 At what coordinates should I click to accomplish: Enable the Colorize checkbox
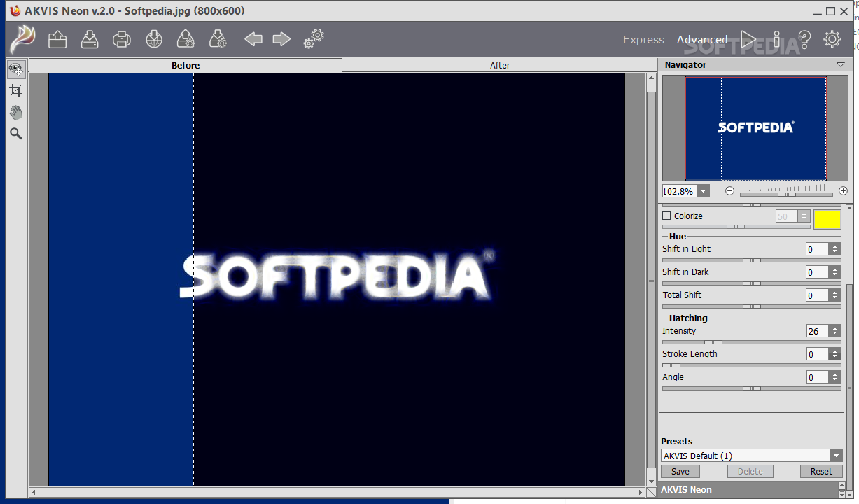[x=666, y=216]
